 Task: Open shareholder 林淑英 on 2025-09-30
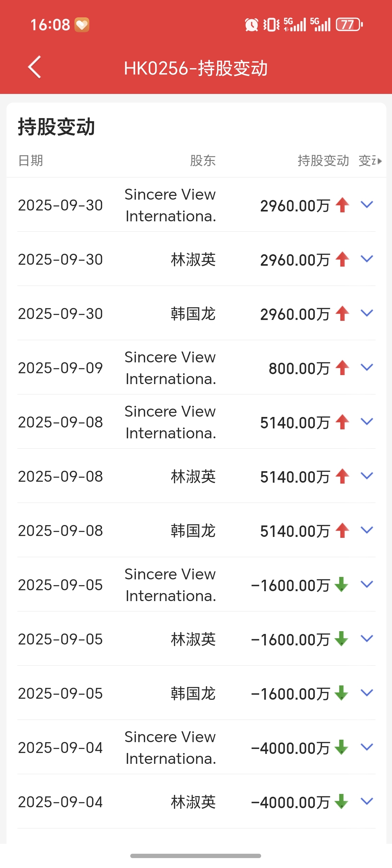click(x=193, y=259)
